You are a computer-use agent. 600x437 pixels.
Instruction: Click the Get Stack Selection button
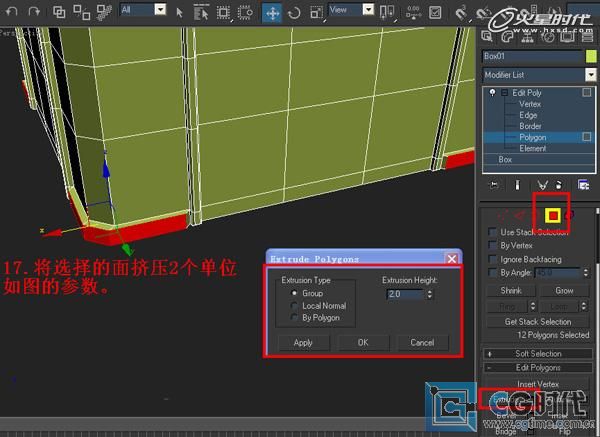[538, 322]
